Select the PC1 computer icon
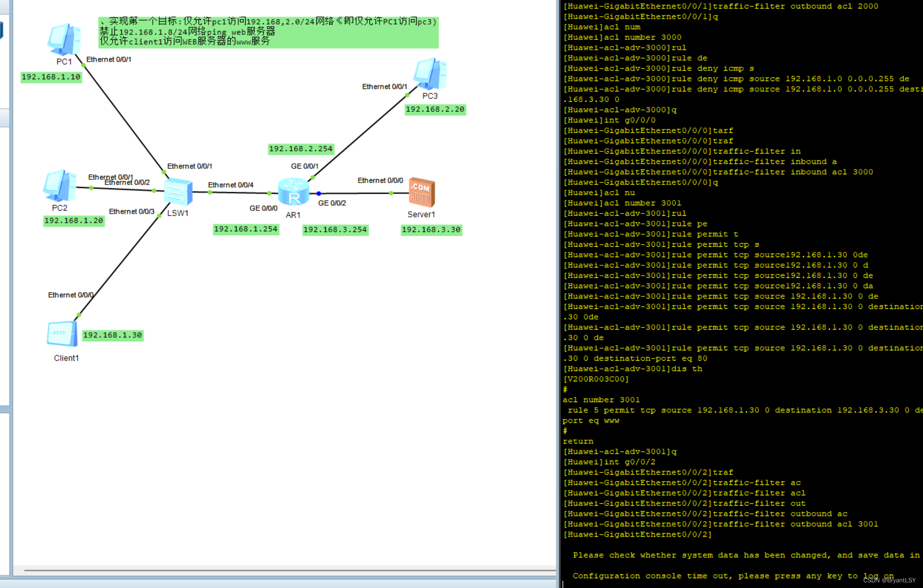This screenshot has height=588, width=923. pos(64,40)
